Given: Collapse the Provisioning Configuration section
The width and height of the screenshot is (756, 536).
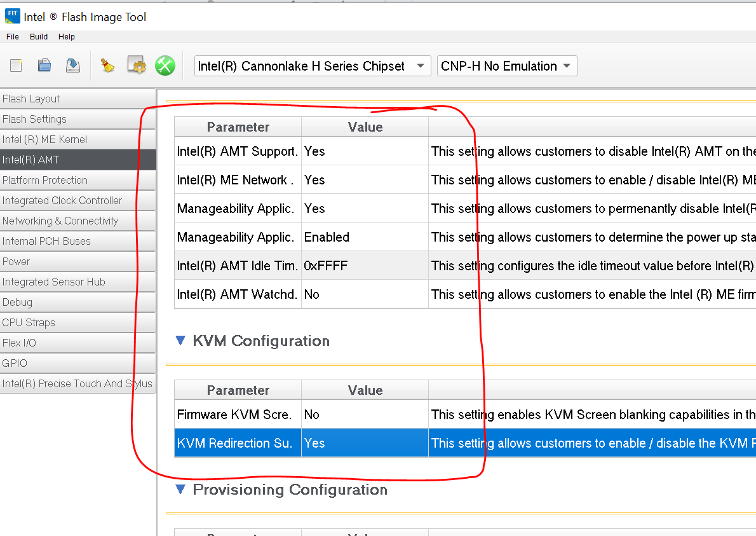Looking at the screenshot, I should click(180, 490).
